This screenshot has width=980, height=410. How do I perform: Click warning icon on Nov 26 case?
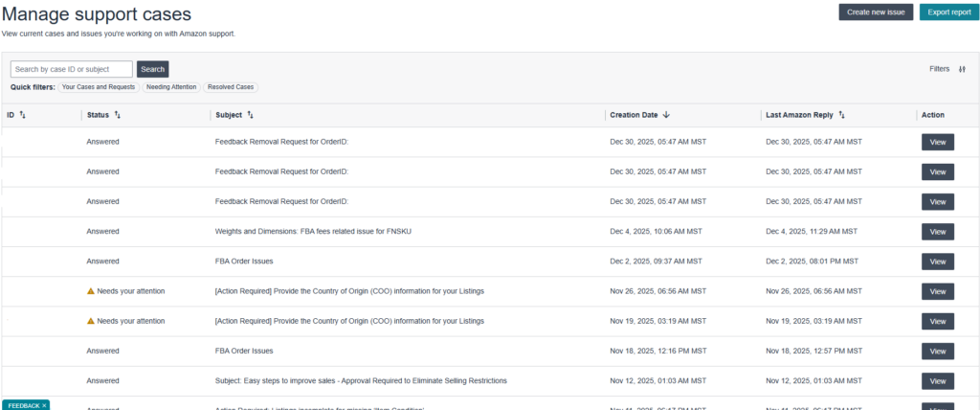(91, 291)
